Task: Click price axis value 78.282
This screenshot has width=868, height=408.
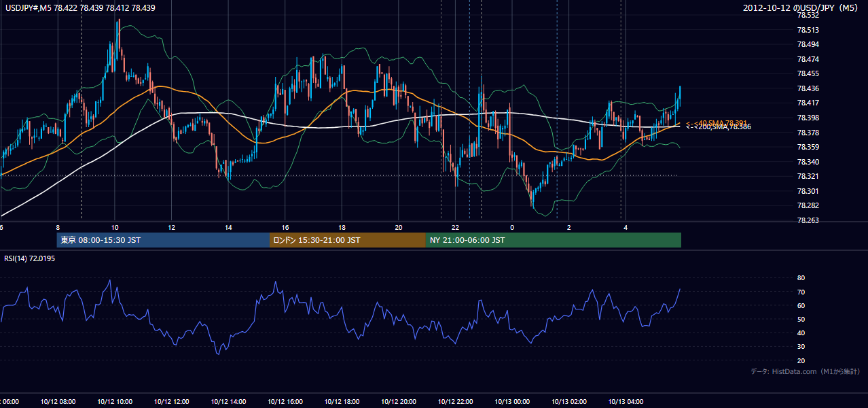Action: (808, 205)
